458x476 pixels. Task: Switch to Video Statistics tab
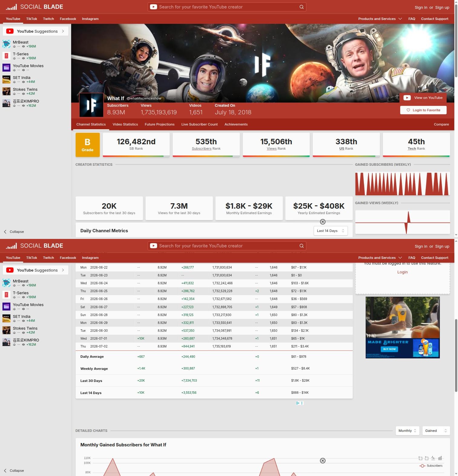click(125, 124)
